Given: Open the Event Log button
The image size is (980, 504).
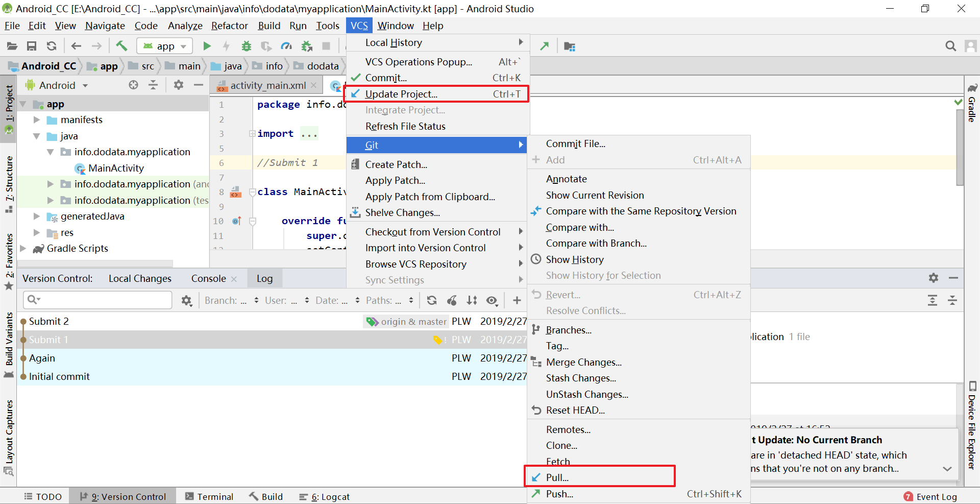Looking at the screenshot, I should pyautogui.click(x=930, y=496).
